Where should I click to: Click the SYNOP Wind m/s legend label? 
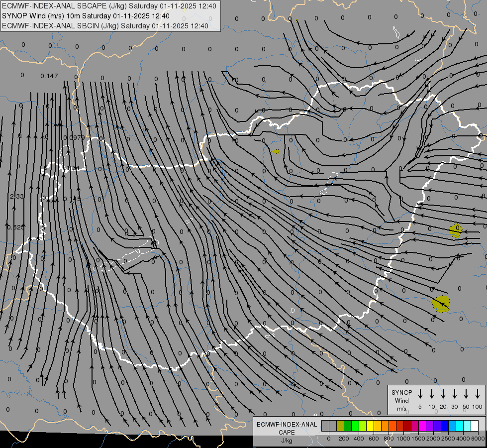click(401, 400)
